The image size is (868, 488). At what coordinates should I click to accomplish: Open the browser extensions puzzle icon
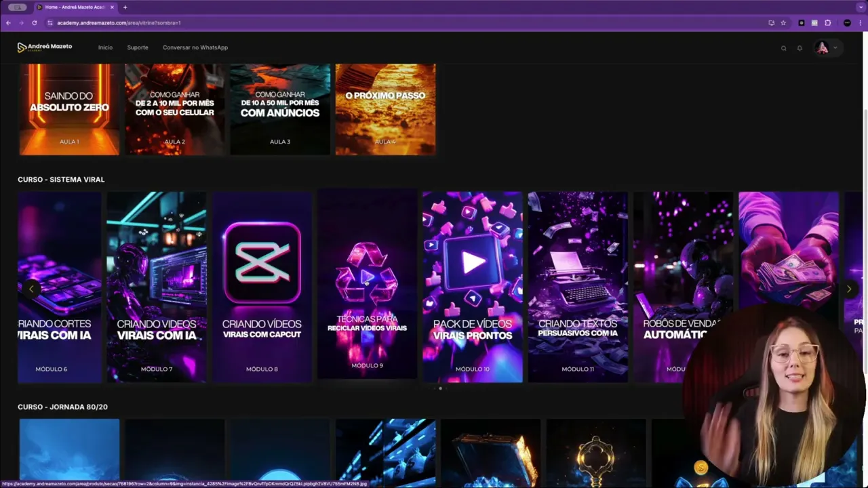[x=828, y=22]
